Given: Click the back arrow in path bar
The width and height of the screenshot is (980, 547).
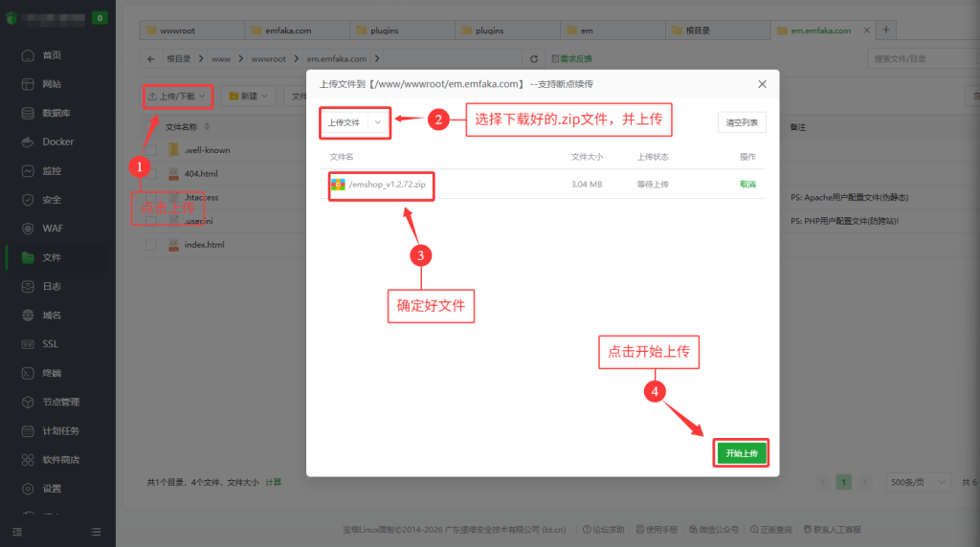Looking at the screenshot, I should click(150, 58).
